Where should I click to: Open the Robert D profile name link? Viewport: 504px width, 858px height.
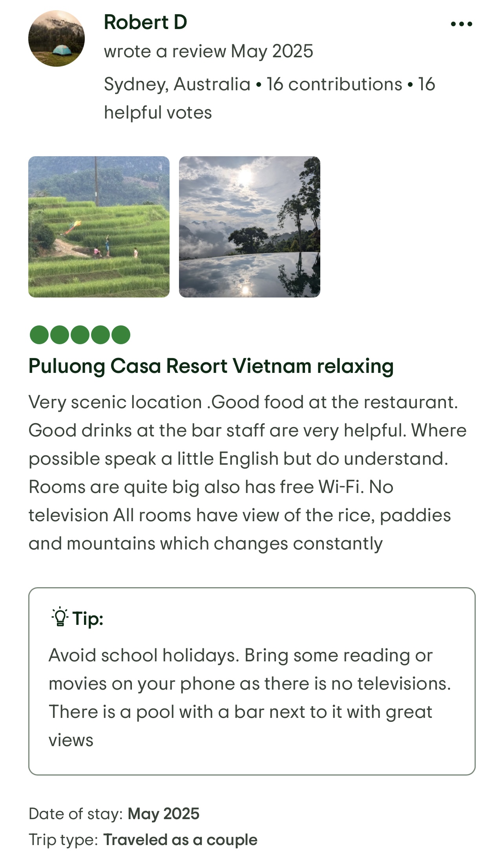[145, 22]
